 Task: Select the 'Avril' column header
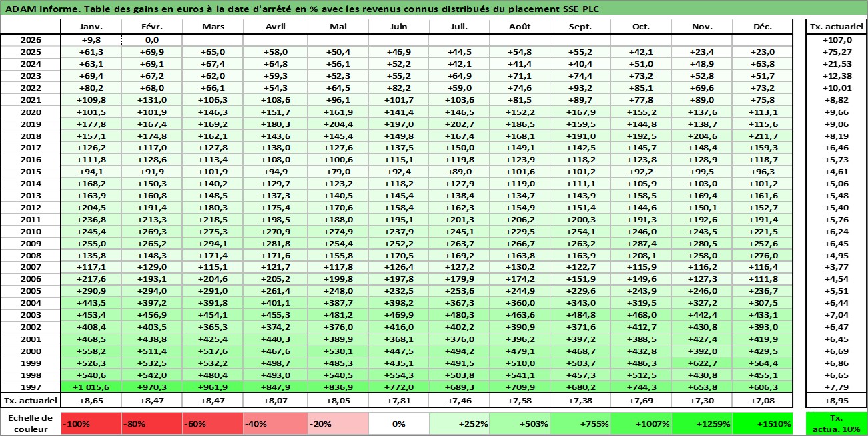[275, 27]
